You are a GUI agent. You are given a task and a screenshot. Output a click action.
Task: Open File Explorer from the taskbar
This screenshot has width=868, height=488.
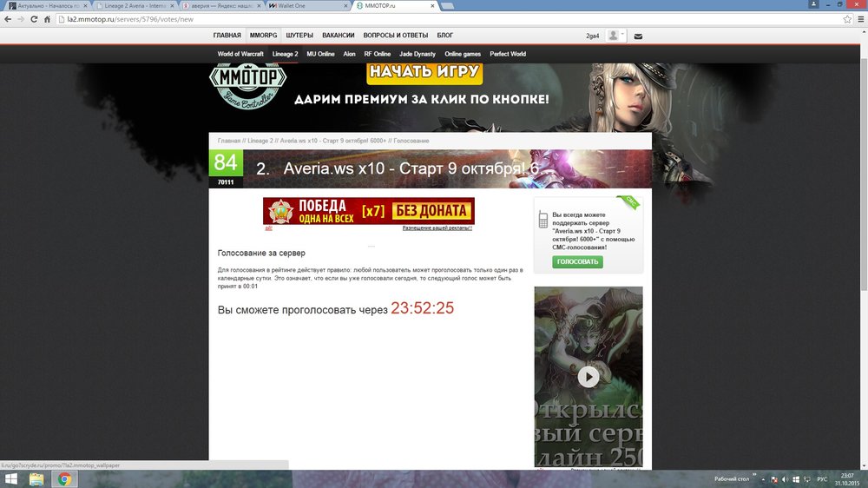click(36, 478)
